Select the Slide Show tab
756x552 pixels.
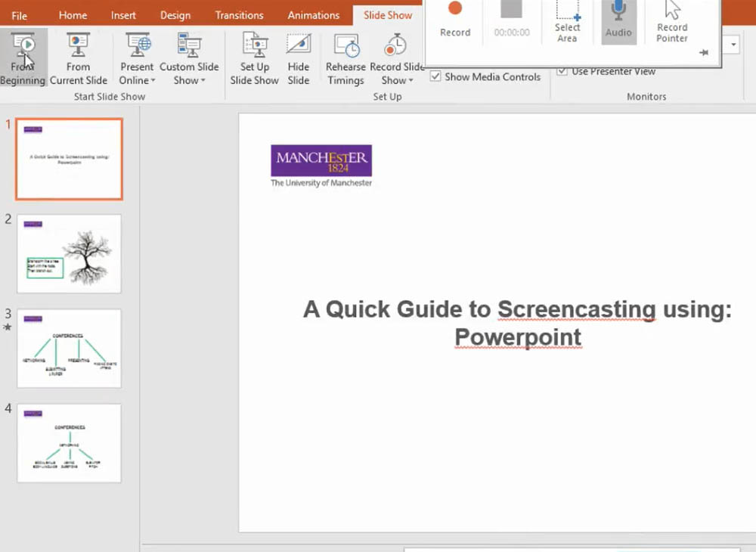388,15
